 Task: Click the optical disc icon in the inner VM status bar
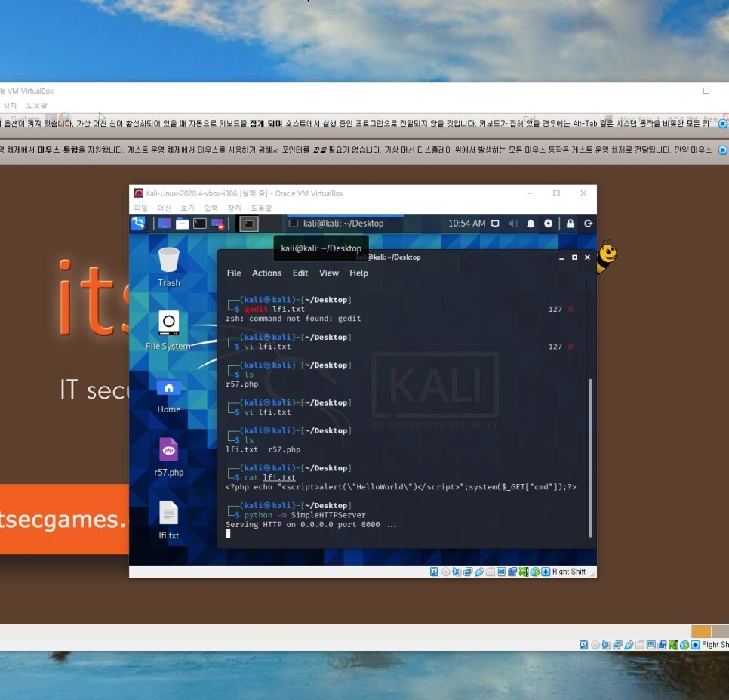click(x=445, y=572)
